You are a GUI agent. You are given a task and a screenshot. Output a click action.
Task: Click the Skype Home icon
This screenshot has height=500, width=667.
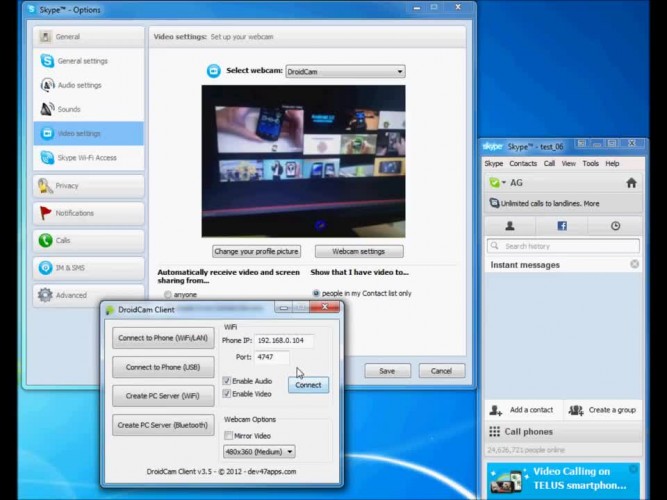(631, 183)
